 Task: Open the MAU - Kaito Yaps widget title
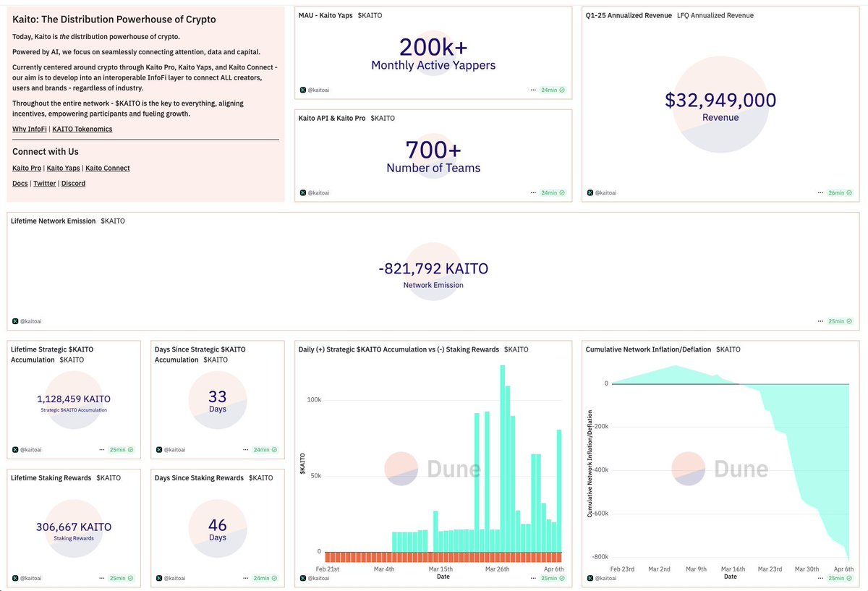[x=325, y=15]
